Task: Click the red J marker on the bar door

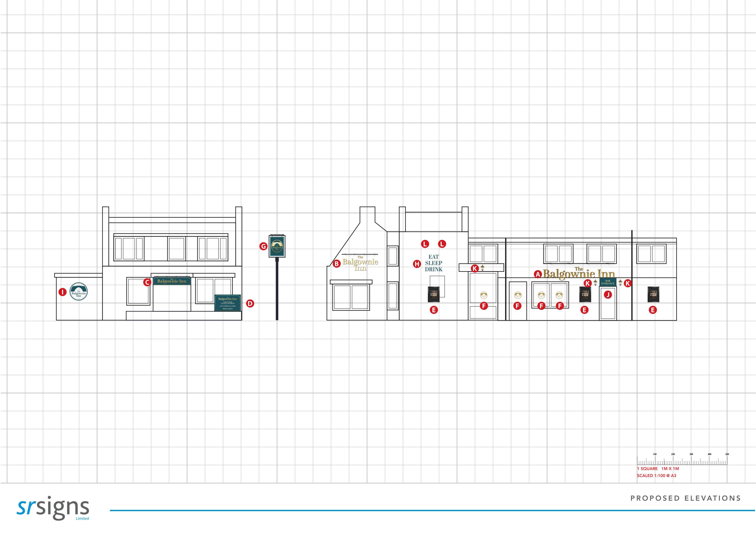Action: (x=608, y=295)
